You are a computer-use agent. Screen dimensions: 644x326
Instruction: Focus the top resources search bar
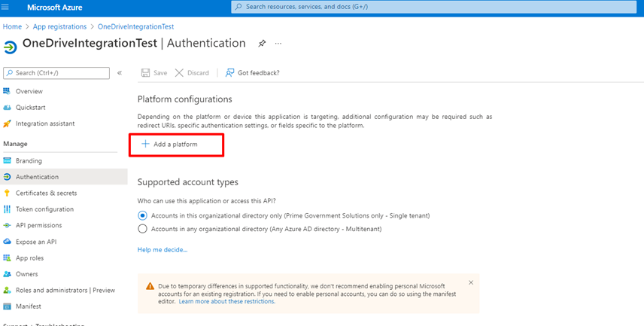433,7
